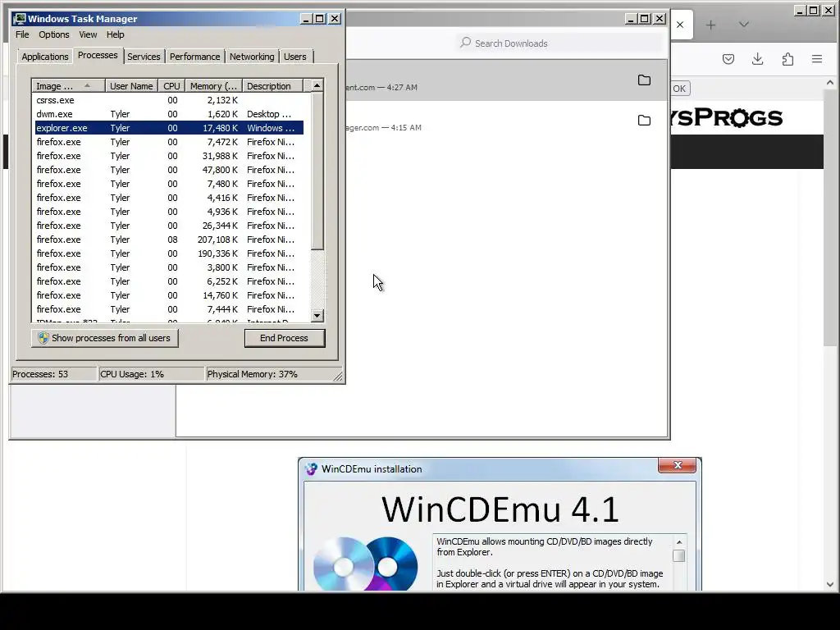
Task: Select the Processes tab
Action: 98,55
